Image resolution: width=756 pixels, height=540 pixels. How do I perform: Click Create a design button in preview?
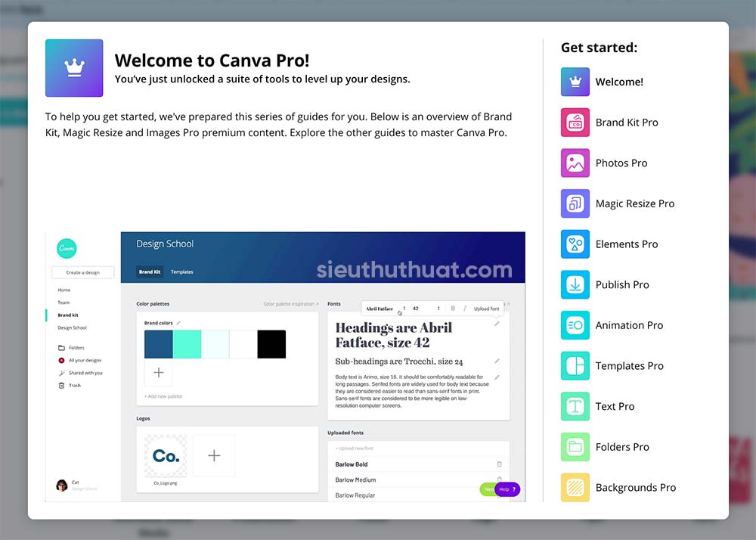(83, 272)
